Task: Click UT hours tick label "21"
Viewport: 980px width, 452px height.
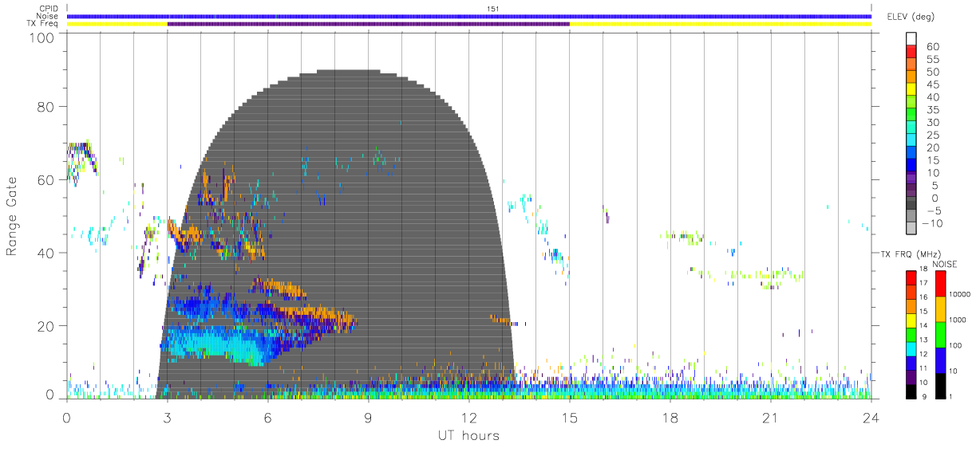Action: point(771,416)
